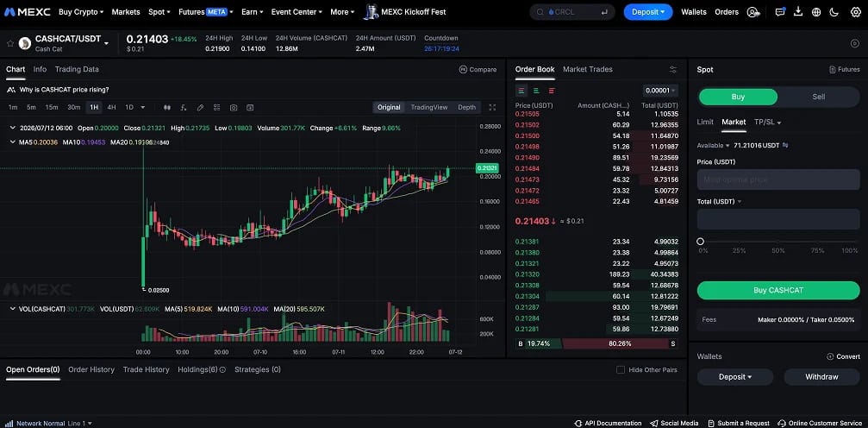The height and width of the screenshot is (428, 868).
Task: Show buy orders only view icon
Action: pyautogui.click(x=536, y=91)
